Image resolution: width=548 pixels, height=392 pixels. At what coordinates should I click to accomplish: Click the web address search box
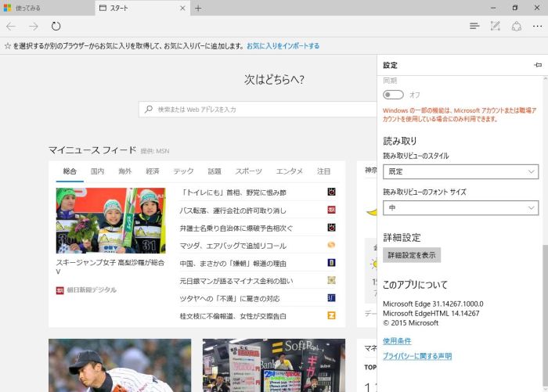(258, 110)
